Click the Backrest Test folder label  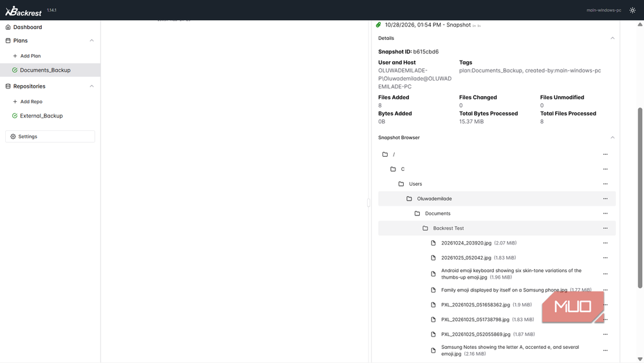tap(448, 229)
